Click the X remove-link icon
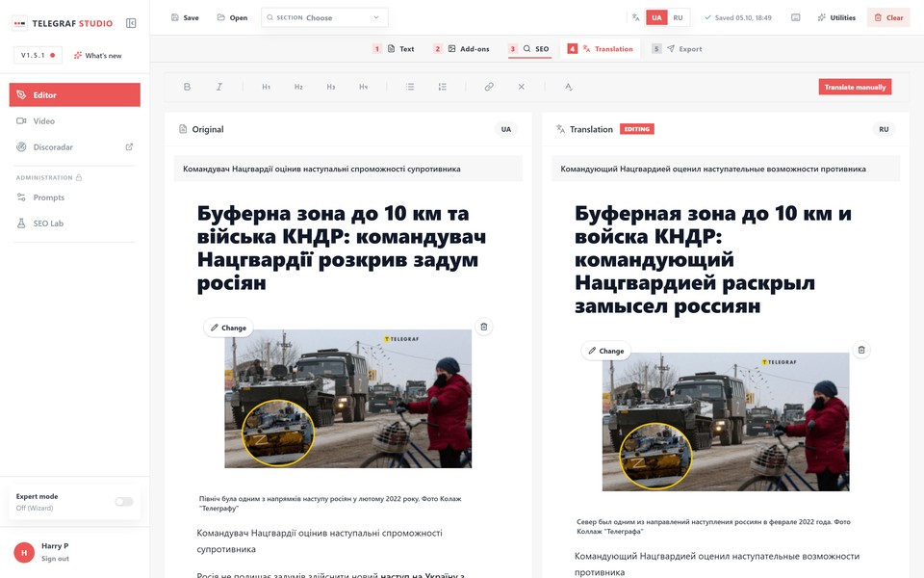 [522, 87]
